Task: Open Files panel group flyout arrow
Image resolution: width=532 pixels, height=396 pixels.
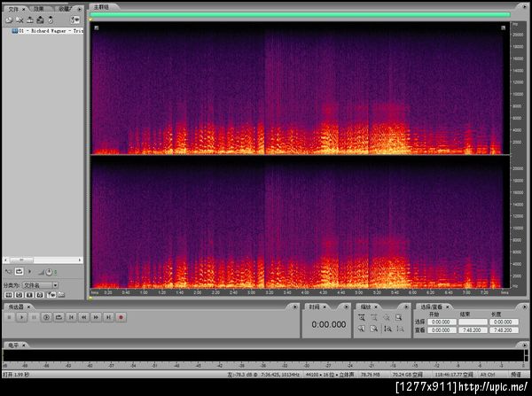Action: [80, 9]
